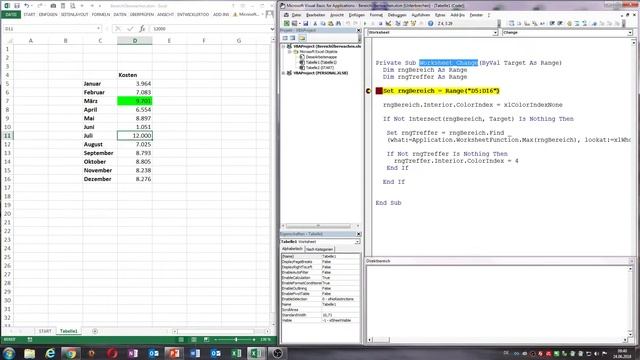Open Internet Explorer from the taskbar
This screenshot has height=360, width=640.
[x=50, y=353]
